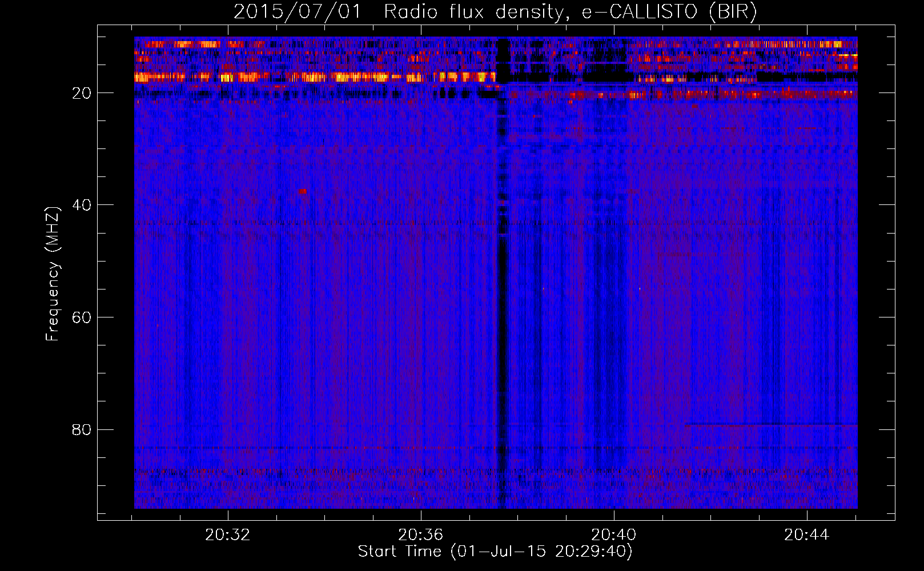Select the '20' frequency tick label

82,93
